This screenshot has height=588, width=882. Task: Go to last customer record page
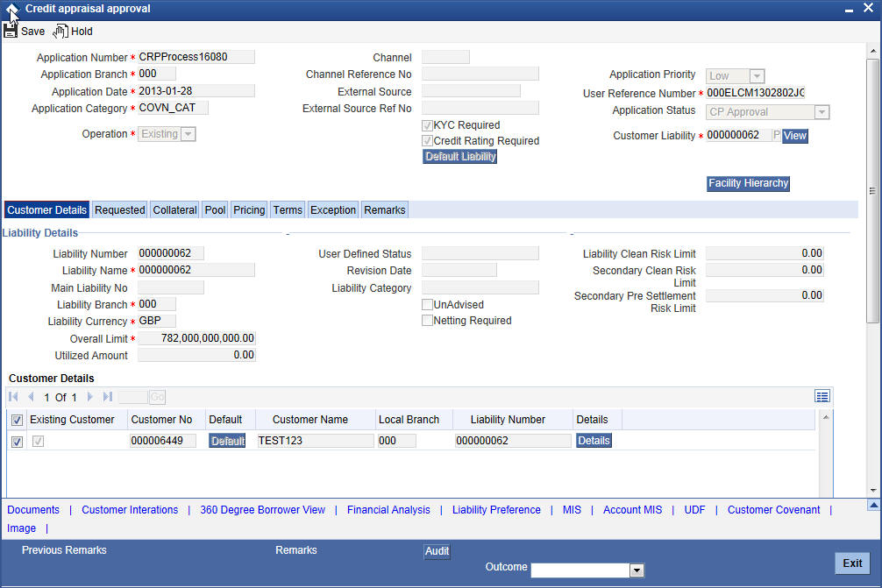[108, 397]
